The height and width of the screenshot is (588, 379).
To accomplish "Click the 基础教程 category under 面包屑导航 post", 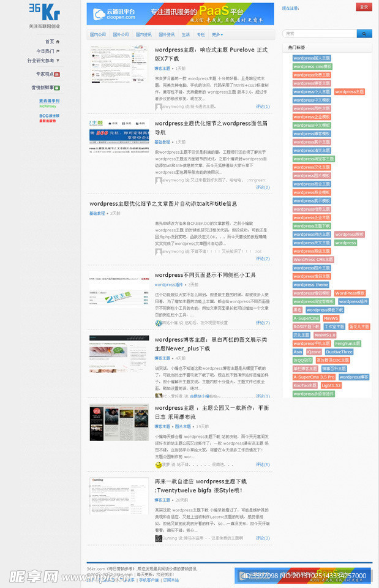I will (x=162, y=142).
